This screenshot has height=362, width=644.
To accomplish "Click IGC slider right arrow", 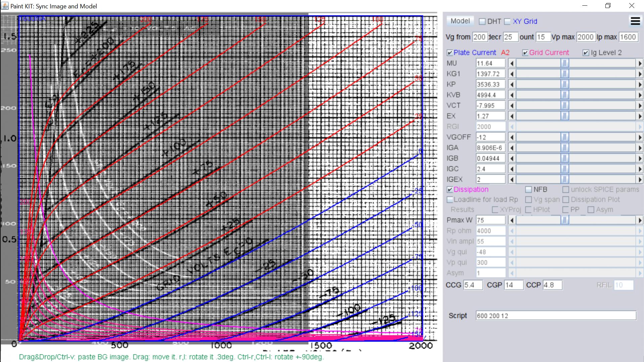I will (640, 169).
